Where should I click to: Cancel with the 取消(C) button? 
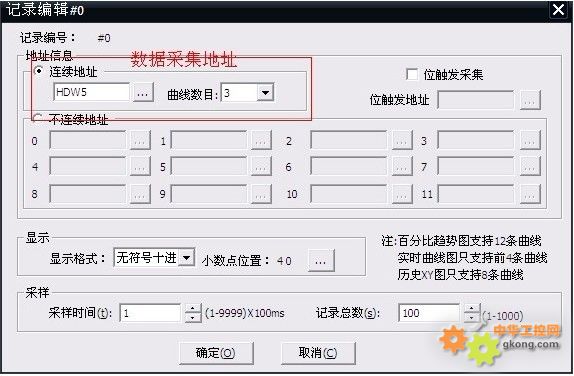coord(318,353)
